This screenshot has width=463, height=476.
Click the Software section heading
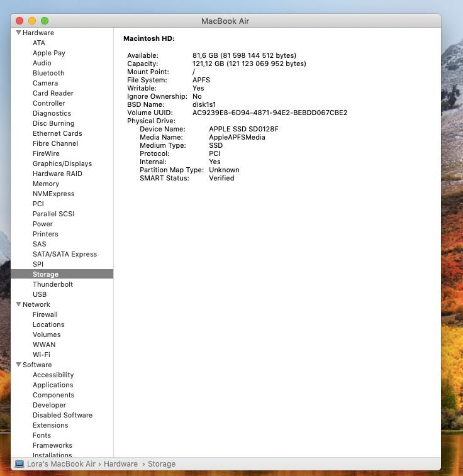click(37, 365)
